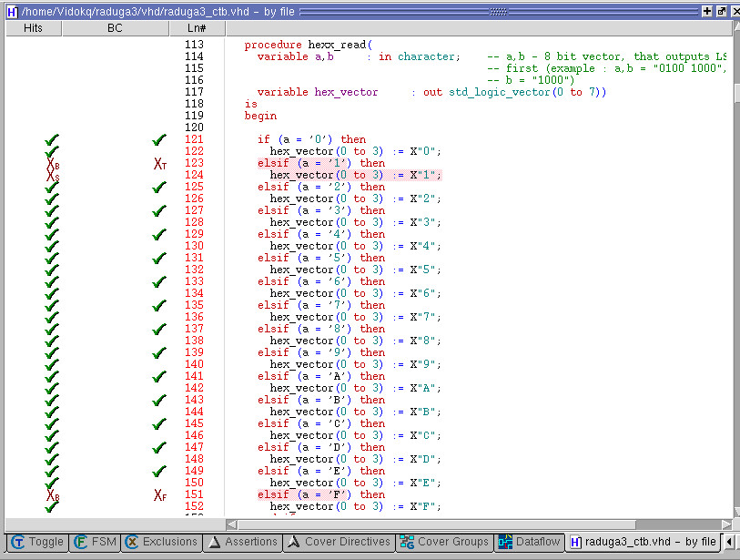
Task: Click the horizontal scrollbar right arrow
Action: coord(726,524)
